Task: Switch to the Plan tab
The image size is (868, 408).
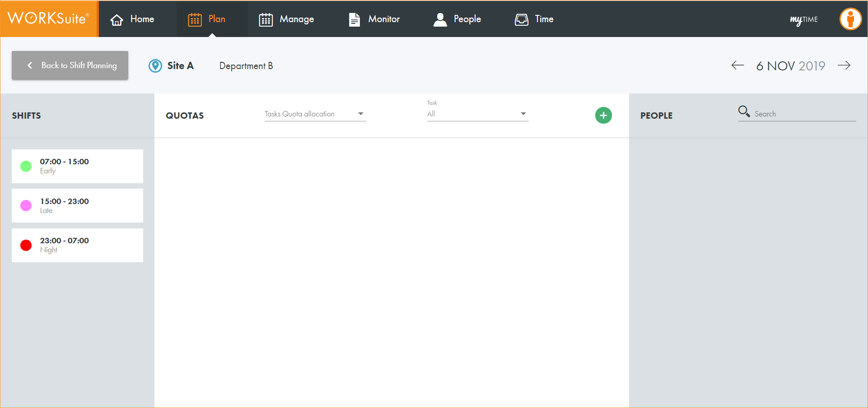Action: click(207, 19)
